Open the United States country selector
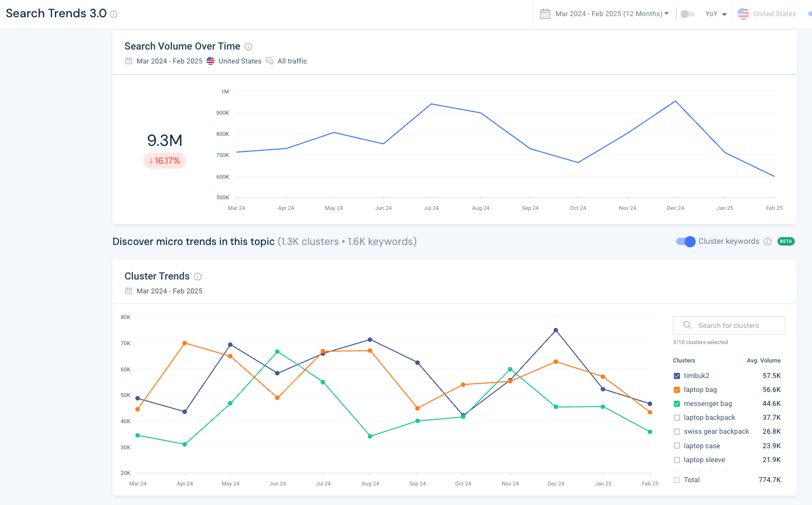The image size is (812, 505). (774, 13)
